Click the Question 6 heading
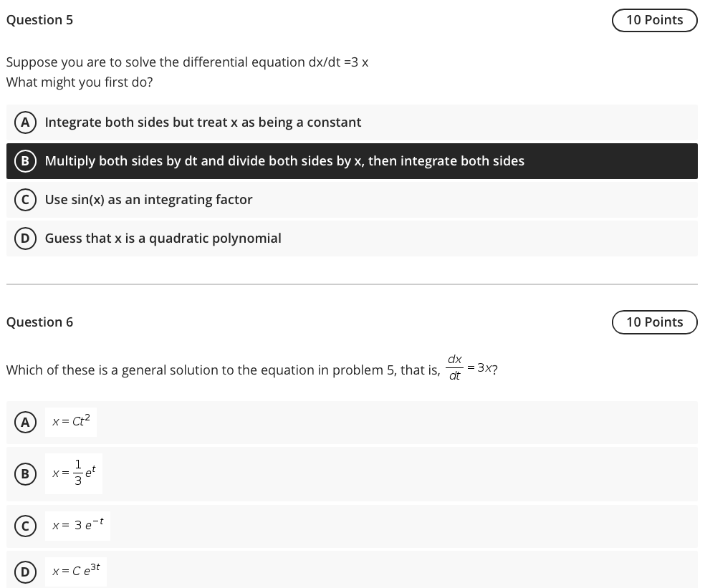The height and width of the screenshot is (588, 705). [39, 322]
